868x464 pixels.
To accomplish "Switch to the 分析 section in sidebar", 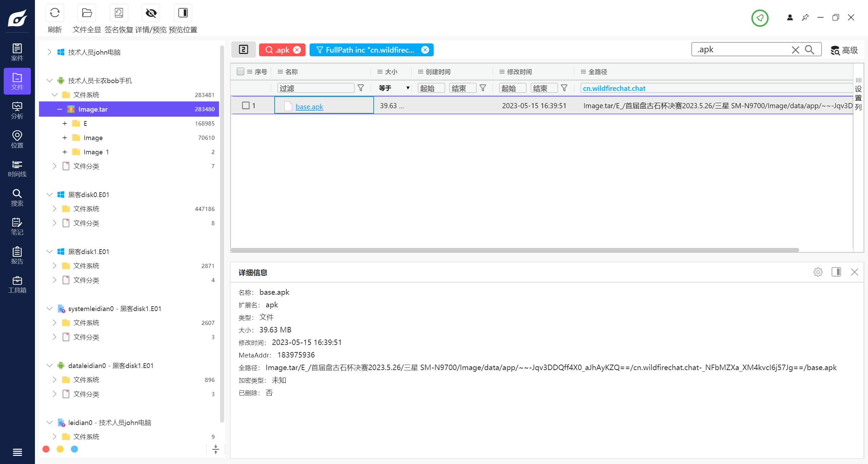I will (17, 110).
